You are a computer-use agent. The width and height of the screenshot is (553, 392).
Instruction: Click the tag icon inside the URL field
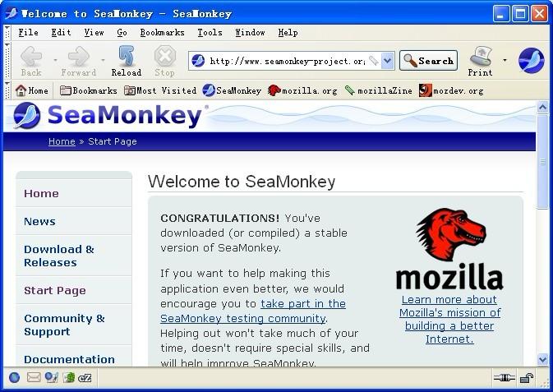[374, 61]
